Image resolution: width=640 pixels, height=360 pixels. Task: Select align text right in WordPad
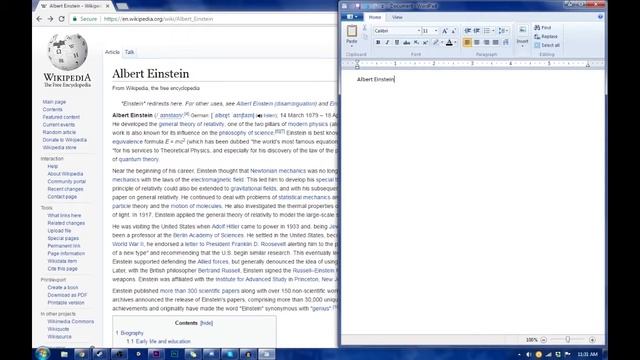click(486, 42)
